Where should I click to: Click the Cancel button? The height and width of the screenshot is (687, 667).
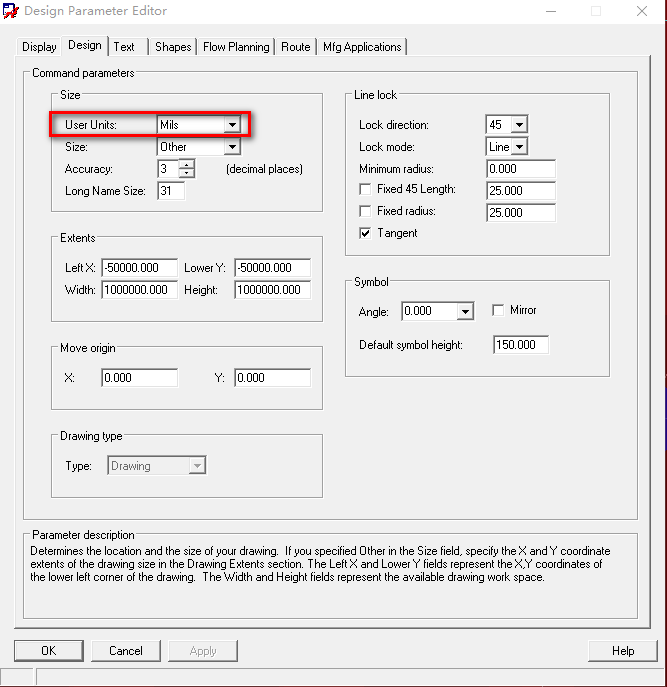(126, 651)
